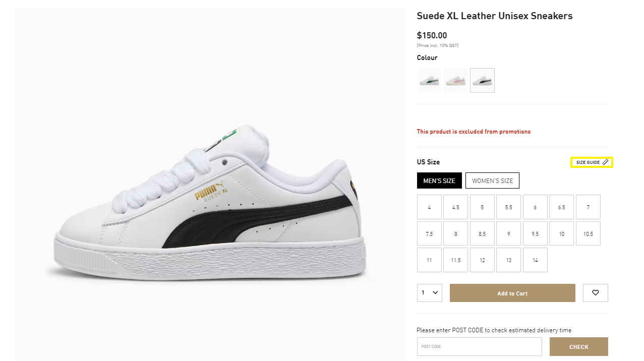This screenshot has height=361, width=644.
Task: Click the heart icon to add to wishlist
Action: click(x=595, y=292)
